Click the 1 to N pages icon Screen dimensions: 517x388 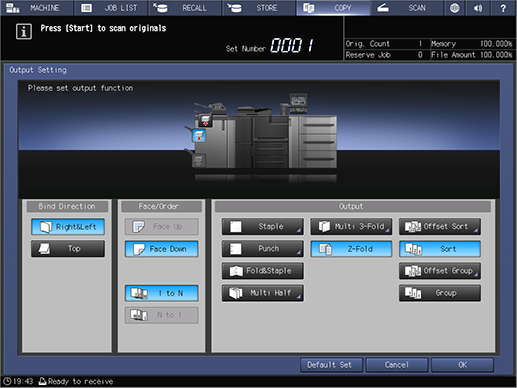click(x=139, y=293)
